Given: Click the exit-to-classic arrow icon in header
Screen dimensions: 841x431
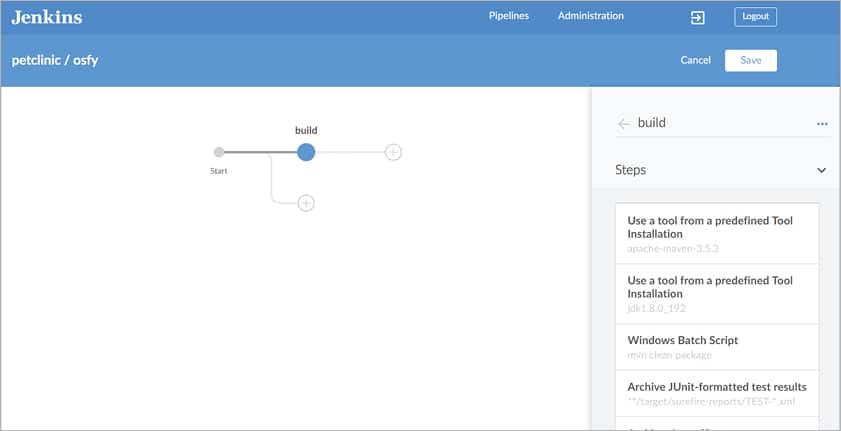Looking at the screenshot, I should coord(697,17).
